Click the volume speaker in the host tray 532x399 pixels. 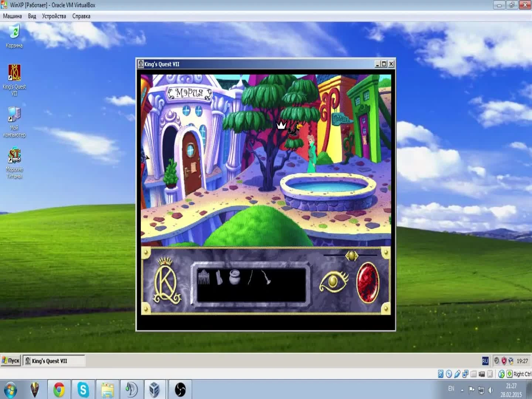point(491,390)
